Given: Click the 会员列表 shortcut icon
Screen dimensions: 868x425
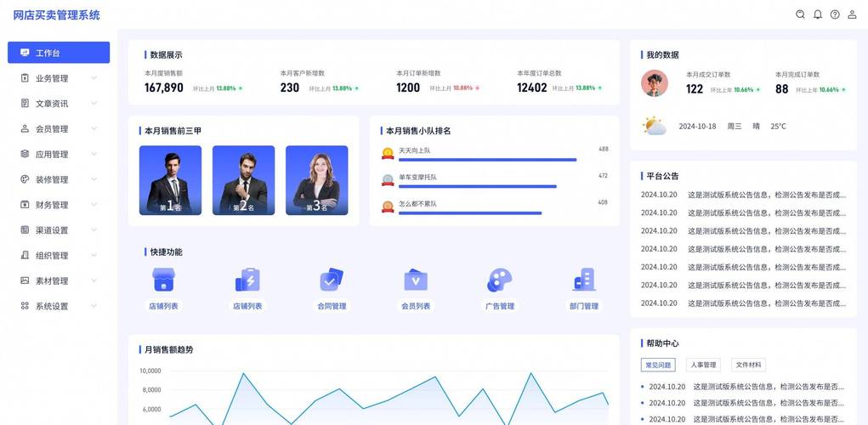Looking at the screenshot, I should pyautogui.click(x=416, y=280).
